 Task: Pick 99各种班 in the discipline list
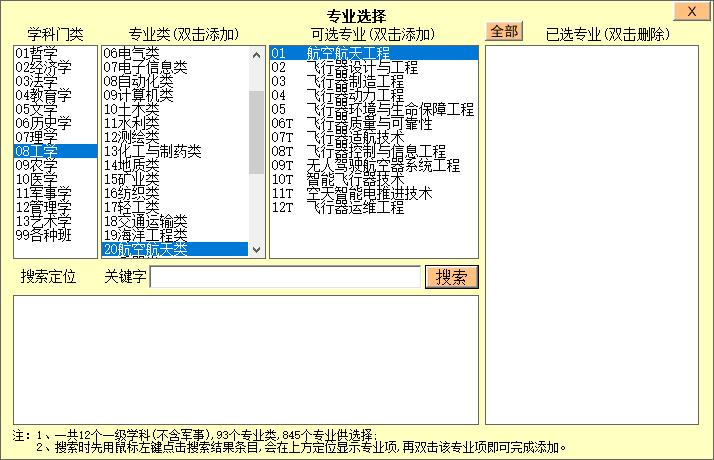[42, 235]
